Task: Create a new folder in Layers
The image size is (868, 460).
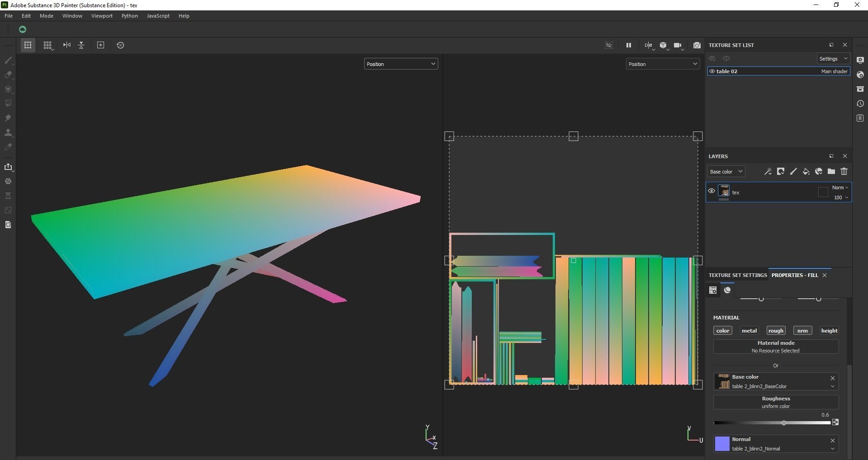Action: (831, 172)
